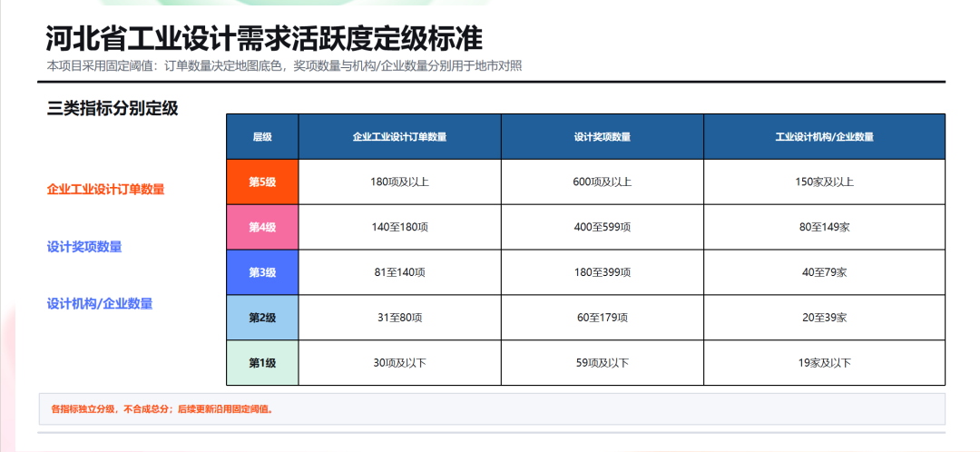Click the table header 企业工业设计订单数量

[400, 137]
